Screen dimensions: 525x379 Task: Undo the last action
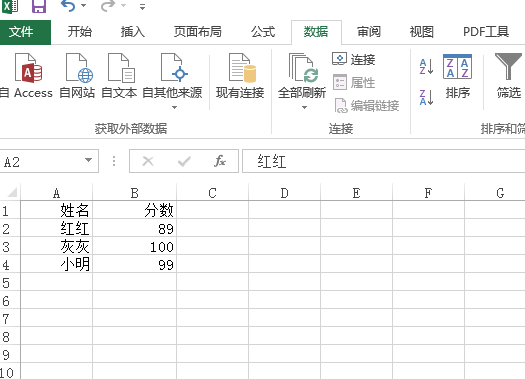point(68,6)
